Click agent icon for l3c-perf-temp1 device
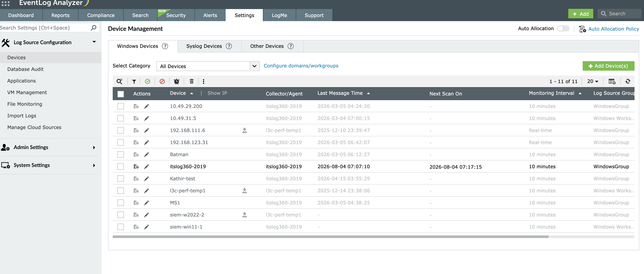644x274 pixels. 245,191
